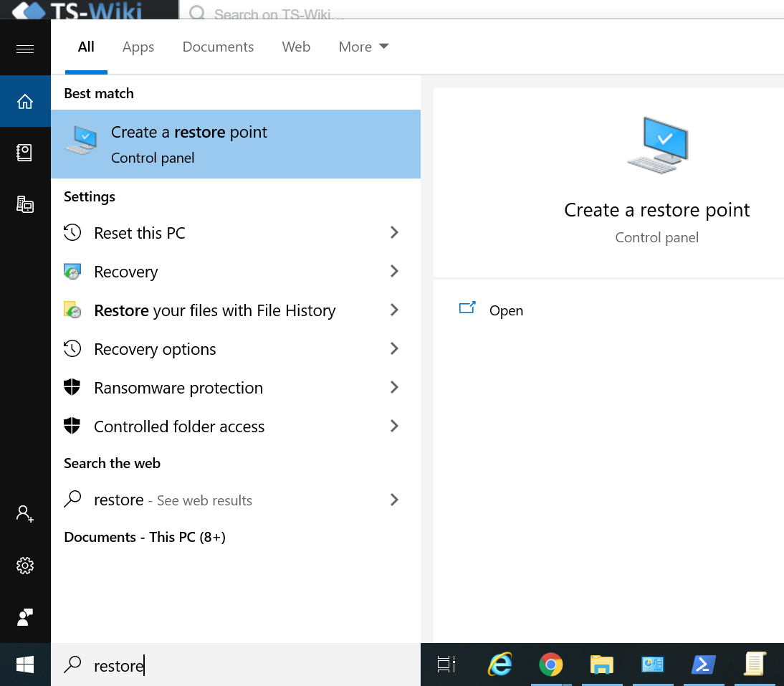Launch PowerShell from the taskbar
This screenshot has height=686, width=784.
pyautogui.click(x=703, y=665)
